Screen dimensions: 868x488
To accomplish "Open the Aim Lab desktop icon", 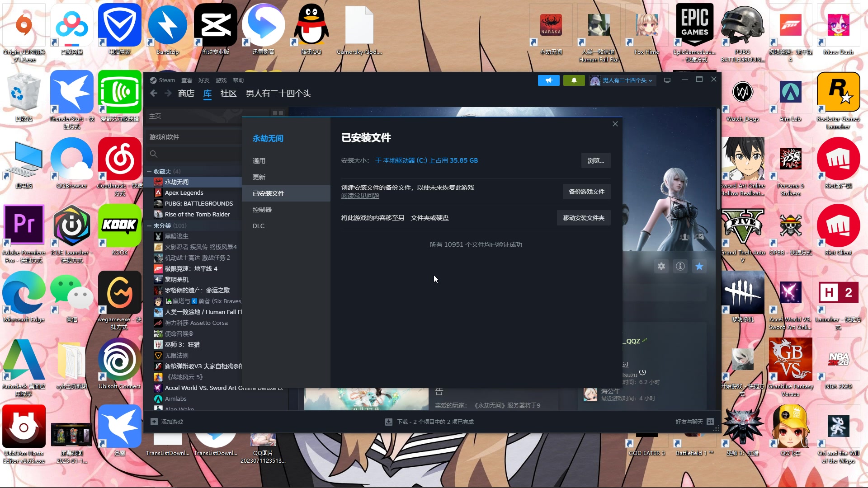I will tap(790, 96).
